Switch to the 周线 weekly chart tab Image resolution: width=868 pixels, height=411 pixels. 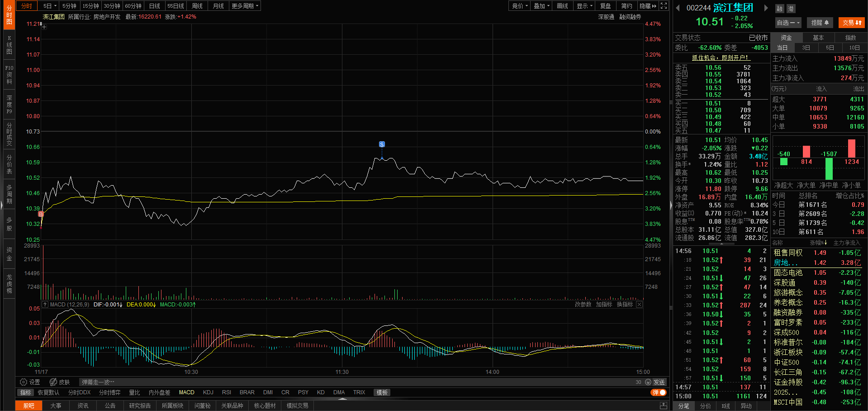pyautogui.click(x=197, y=6)
